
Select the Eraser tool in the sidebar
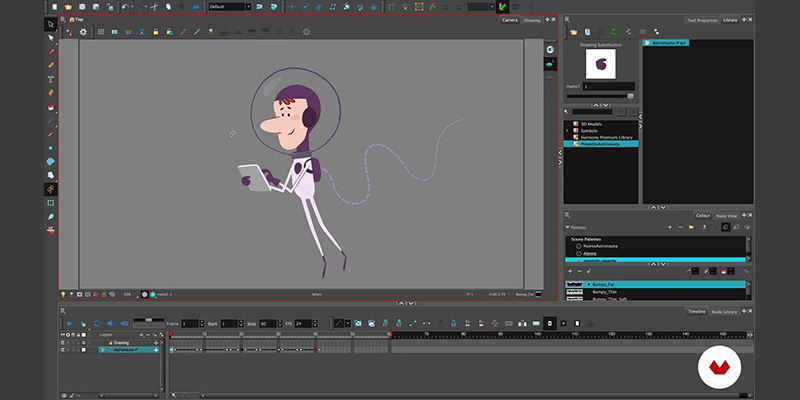pyautogui.click(x=51, y=93)
